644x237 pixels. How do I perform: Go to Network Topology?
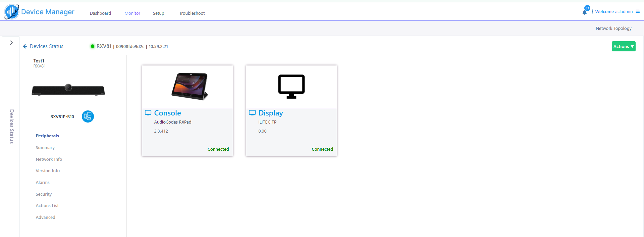pyautogui.click(x=613, y=28)
